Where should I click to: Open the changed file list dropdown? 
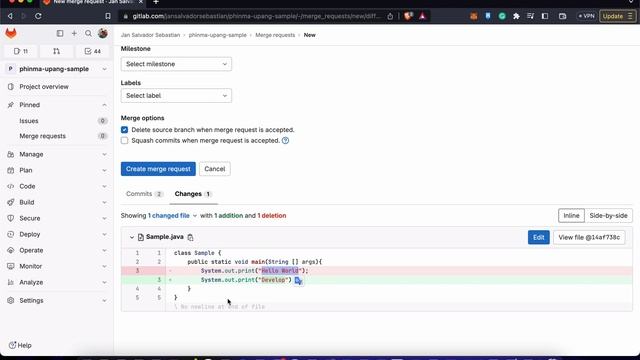point(172,216)
